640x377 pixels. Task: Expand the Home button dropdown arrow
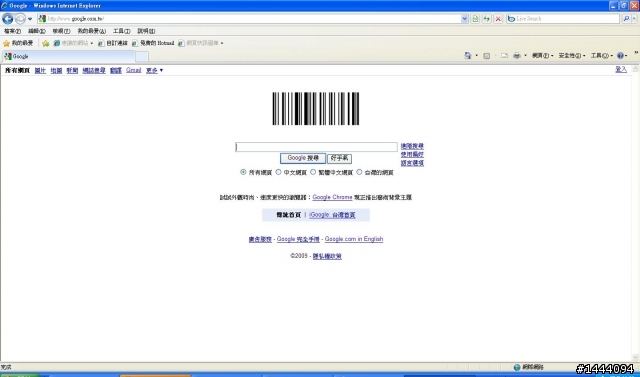476,56
